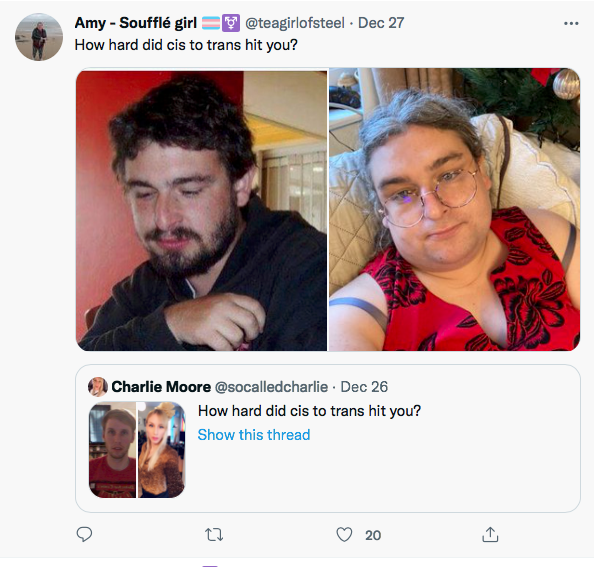View left photo of bearded man

click(202, 210)
